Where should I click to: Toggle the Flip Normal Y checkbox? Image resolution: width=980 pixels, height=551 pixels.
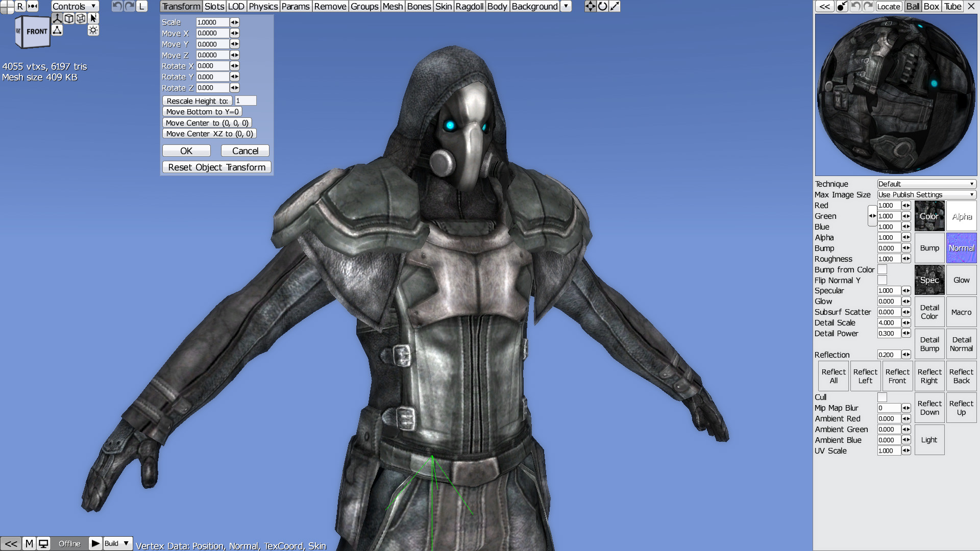(882, 280)
